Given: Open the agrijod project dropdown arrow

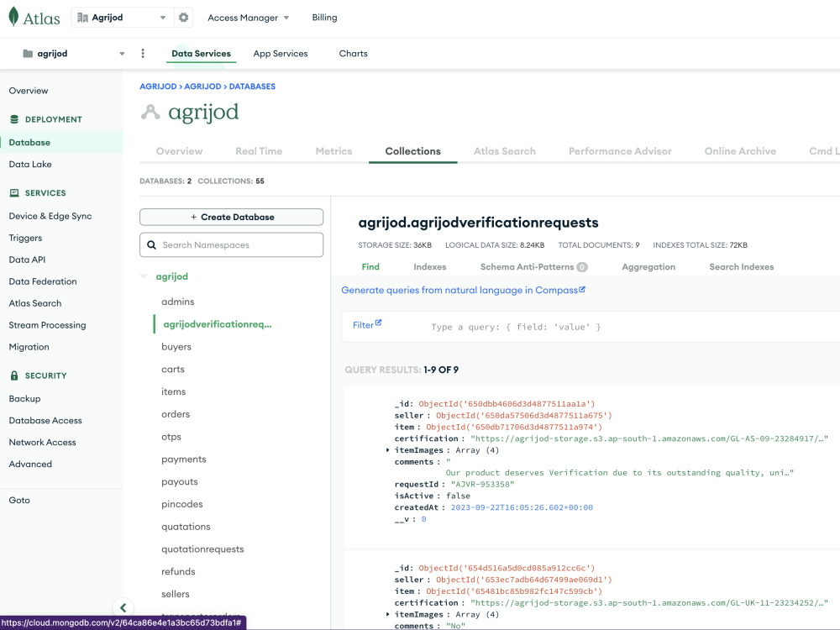Looking at the screenshot, I should coord(121,53).
